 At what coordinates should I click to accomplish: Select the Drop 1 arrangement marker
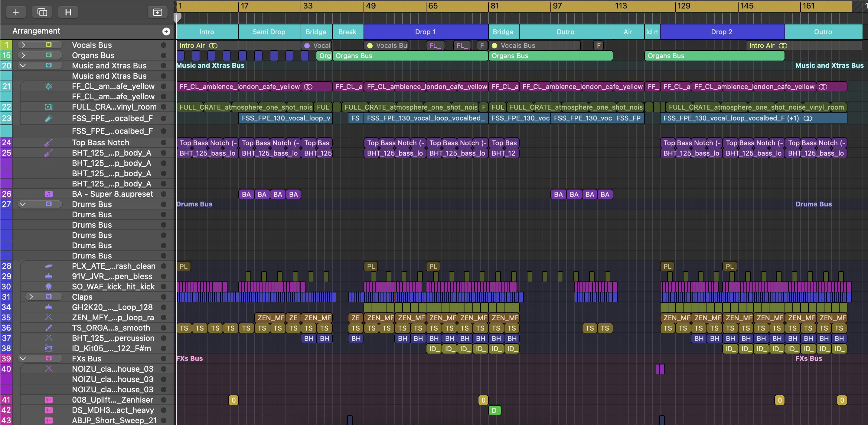425,32
